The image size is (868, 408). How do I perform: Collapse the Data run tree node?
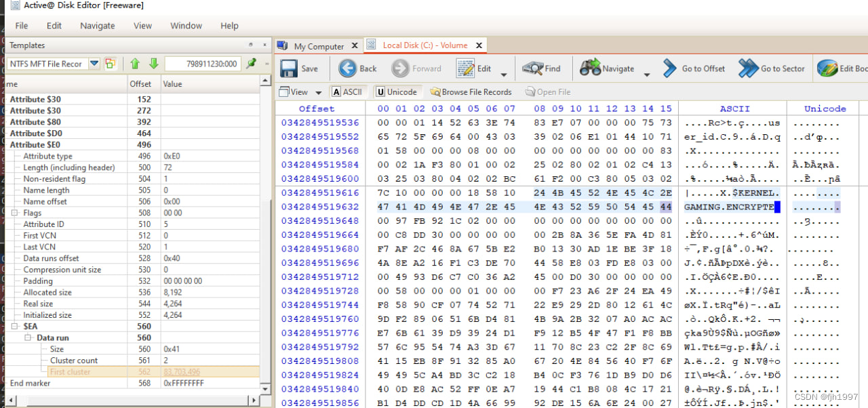28,338
